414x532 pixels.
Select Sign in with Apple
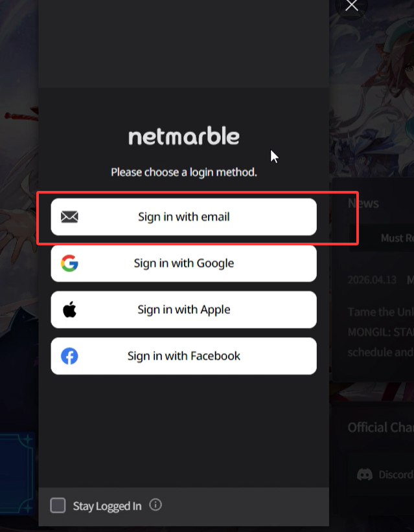pyautogui.click(x=184, y=309)
